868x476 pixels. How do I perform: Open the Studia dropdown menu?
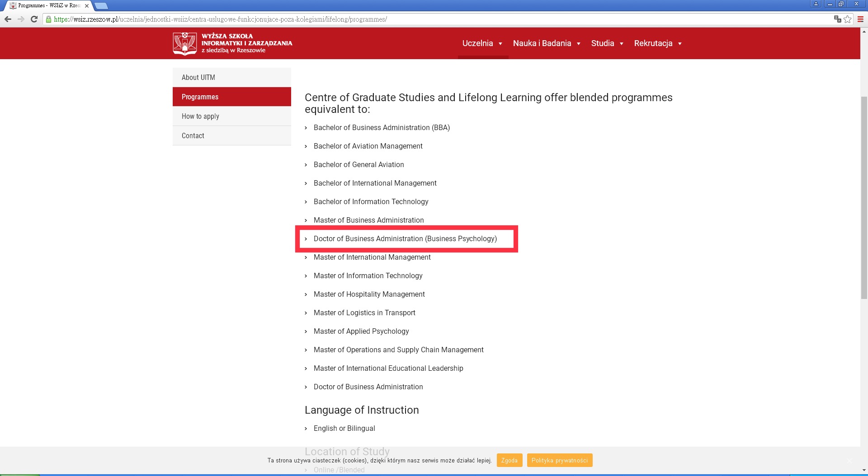[607, 43]
